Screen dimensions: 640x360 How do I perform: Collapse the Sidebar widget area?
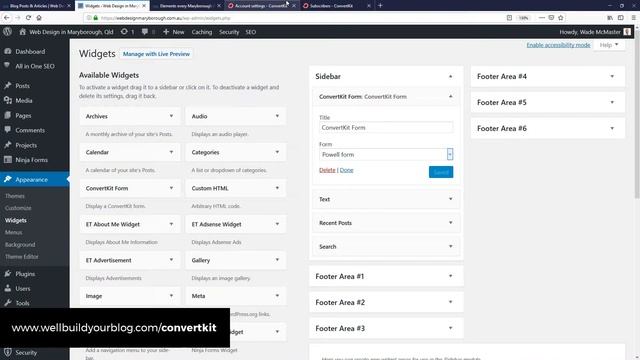(451, 77)
